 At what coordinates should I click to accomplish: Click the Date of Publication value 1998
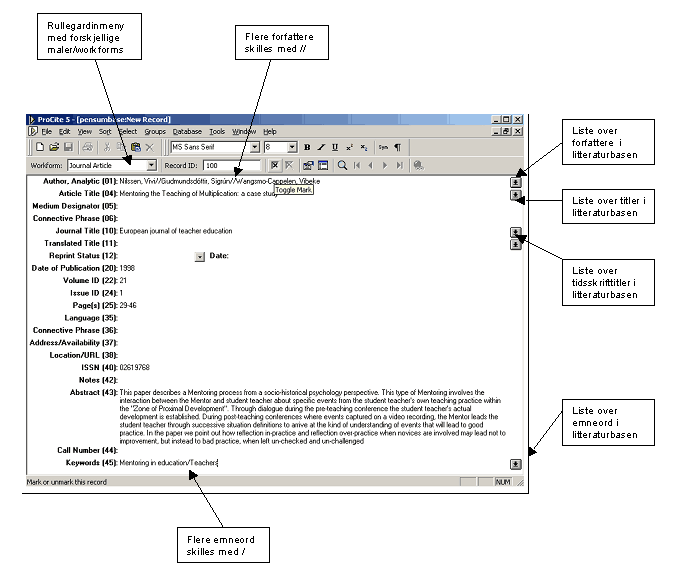point(127,268)
